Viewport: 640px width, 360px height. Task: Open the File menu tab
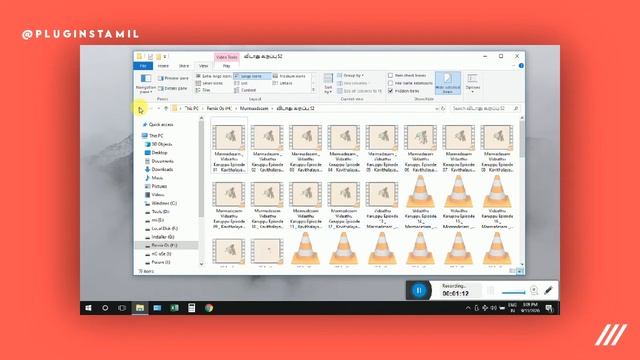(143, 66)
